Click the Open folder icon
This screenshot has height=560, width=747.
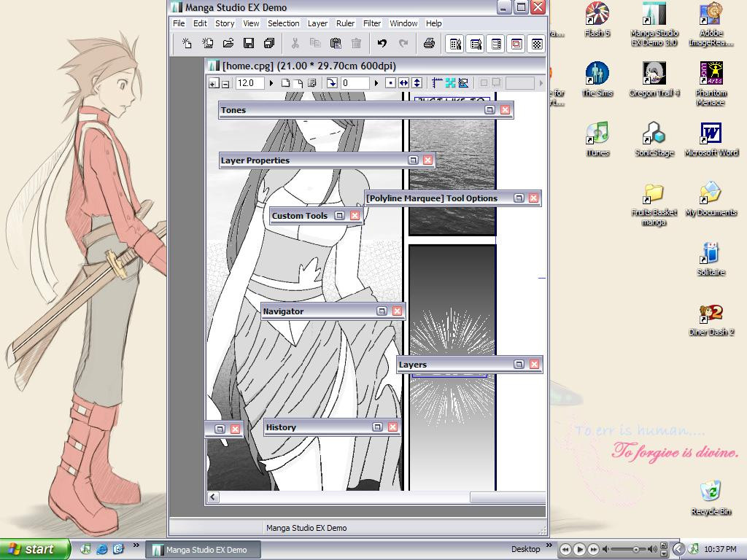[x=228, y=43]
